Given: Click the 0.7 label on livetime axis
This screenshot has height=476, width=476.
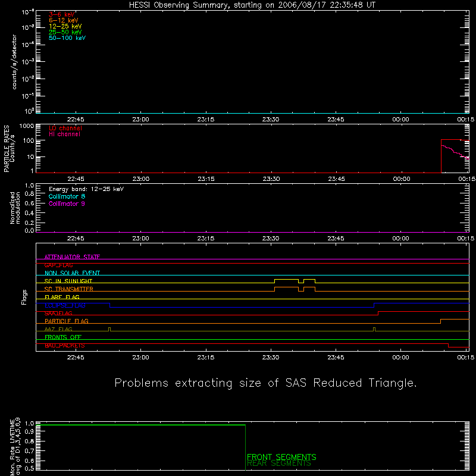Looking at the screenshot, I should click(x=29, y=451).
